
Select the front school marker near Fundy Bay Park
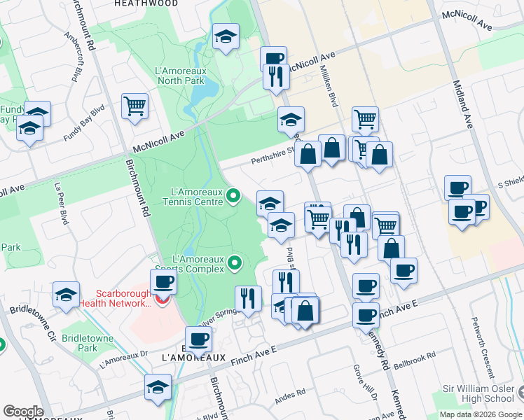coord(29,128)
